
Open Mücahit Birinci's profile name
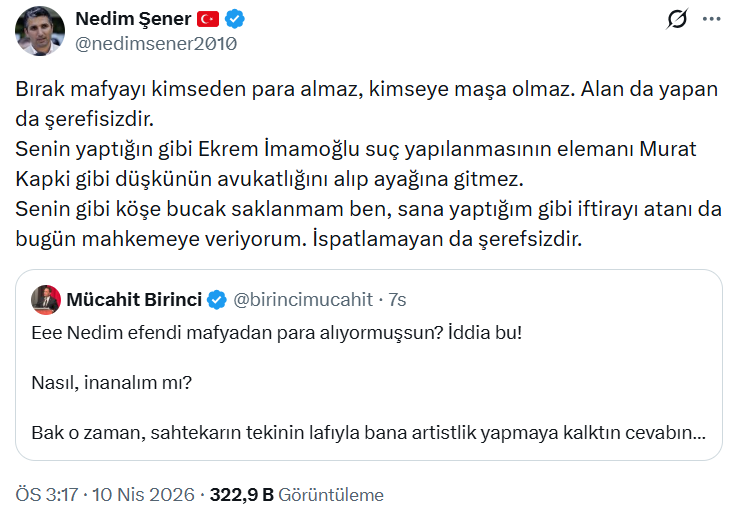pos(134,298)
